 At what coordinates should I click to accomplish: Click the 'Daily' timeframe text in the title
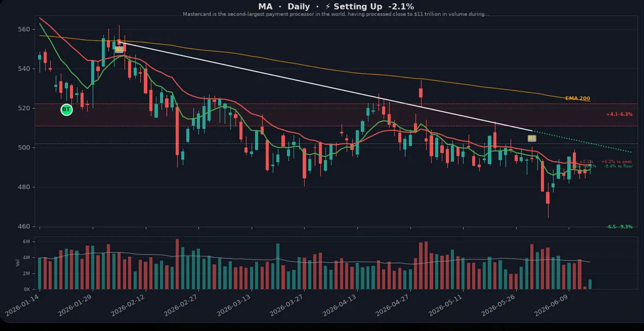299,6
